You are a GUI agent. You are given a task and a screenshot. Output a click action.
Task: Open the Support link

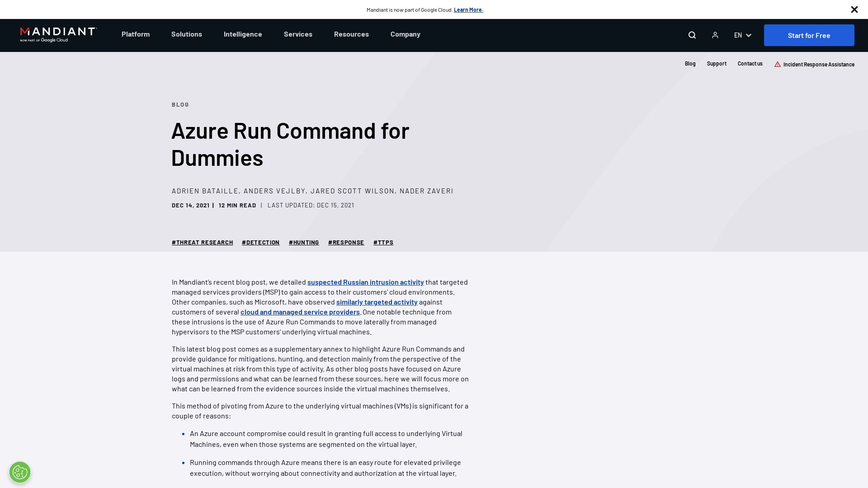pos(717,64)
